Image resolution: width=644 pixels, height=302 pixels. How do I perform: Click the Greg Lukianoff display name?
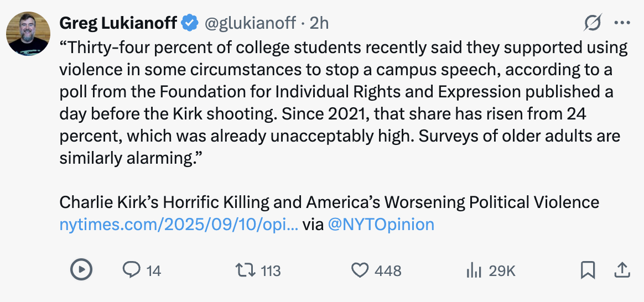pos(118,23)
